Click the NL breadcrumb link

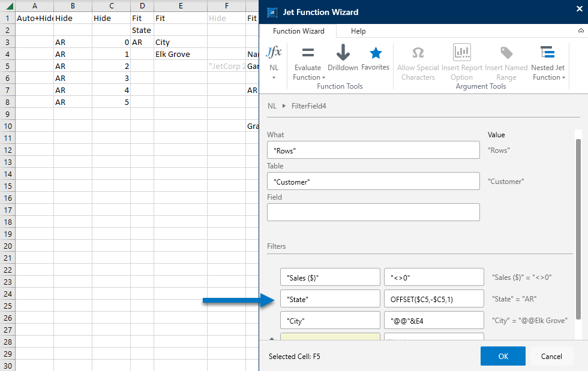(x=272, y=106)
